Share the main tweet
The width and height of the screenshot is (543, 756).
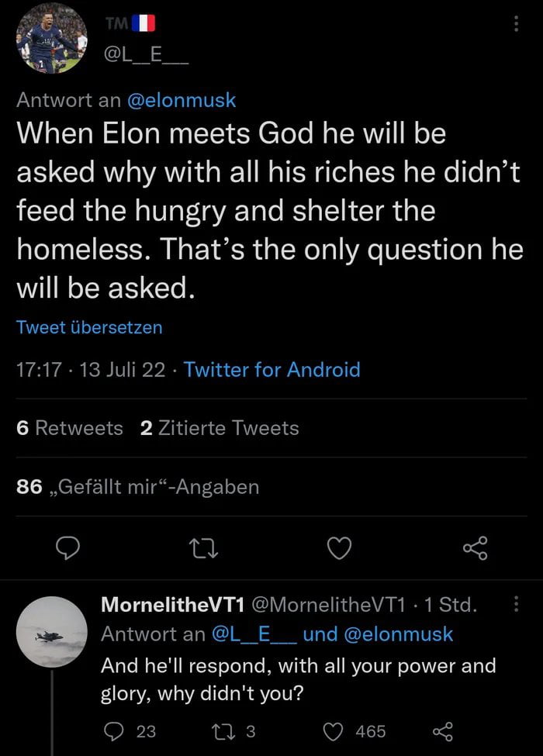click(473, 549)
